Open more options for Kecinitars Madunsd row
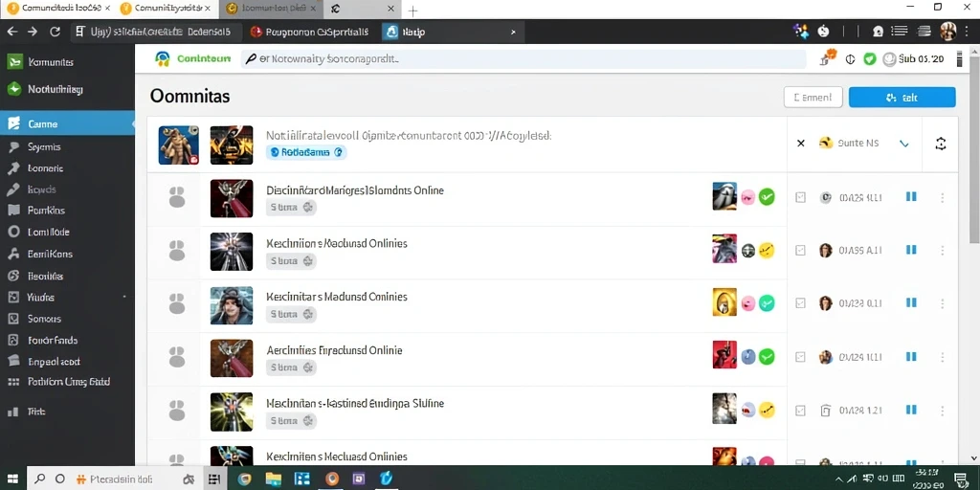Screen dimensions: 980x490 tap(943, 303)
